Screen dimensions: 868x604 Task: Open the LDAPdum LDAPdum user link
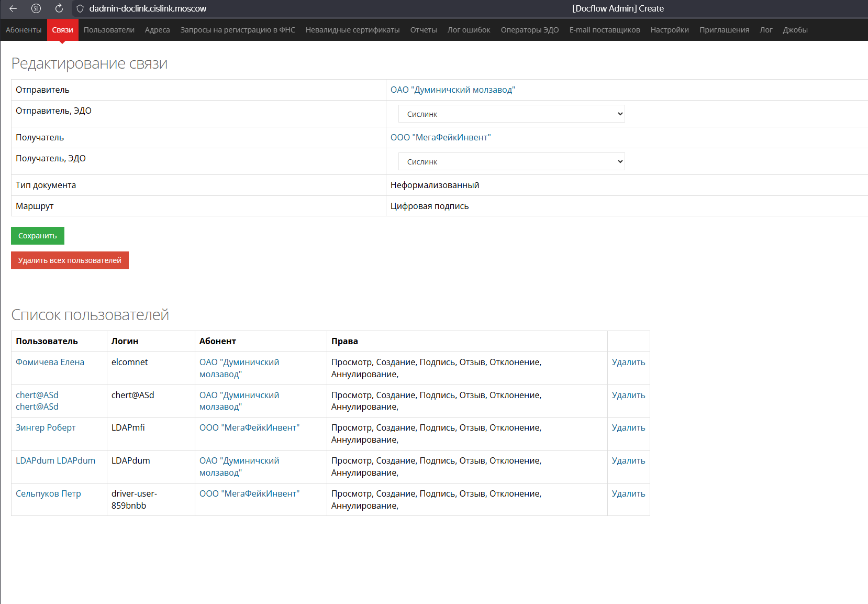click(x=55, y=460)
